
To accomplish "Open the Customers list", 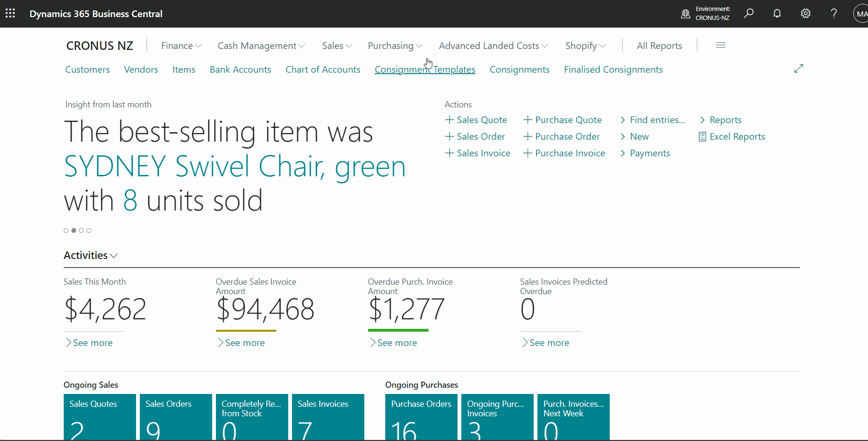I will coord(88,69).
